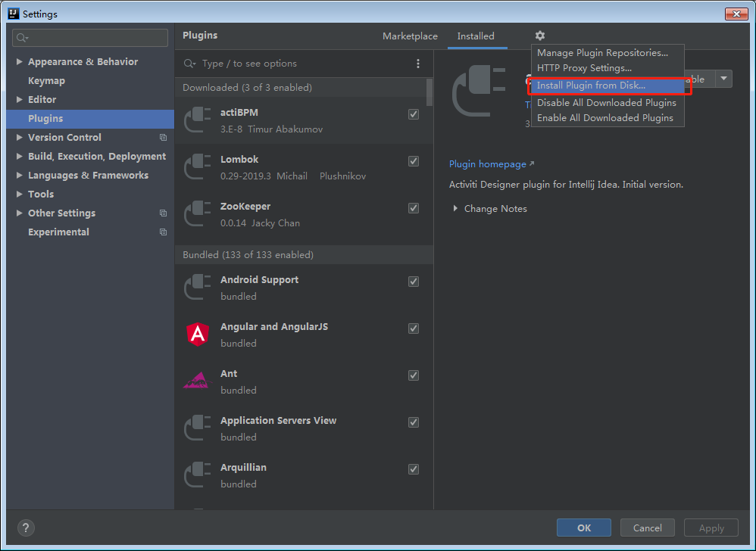Click the OK button
Viewport: 756px width, 551px height.
(583, 528)
